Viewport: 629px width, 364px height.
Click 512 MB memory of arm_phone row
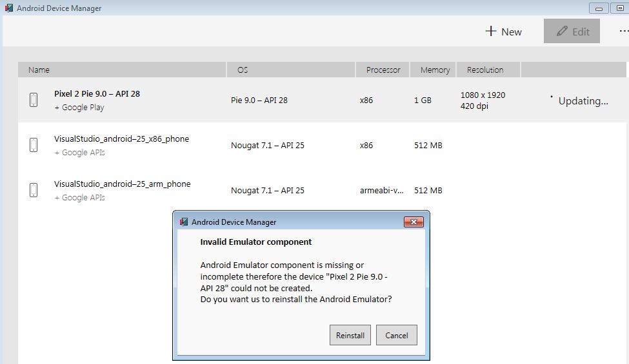pos(428,191)
